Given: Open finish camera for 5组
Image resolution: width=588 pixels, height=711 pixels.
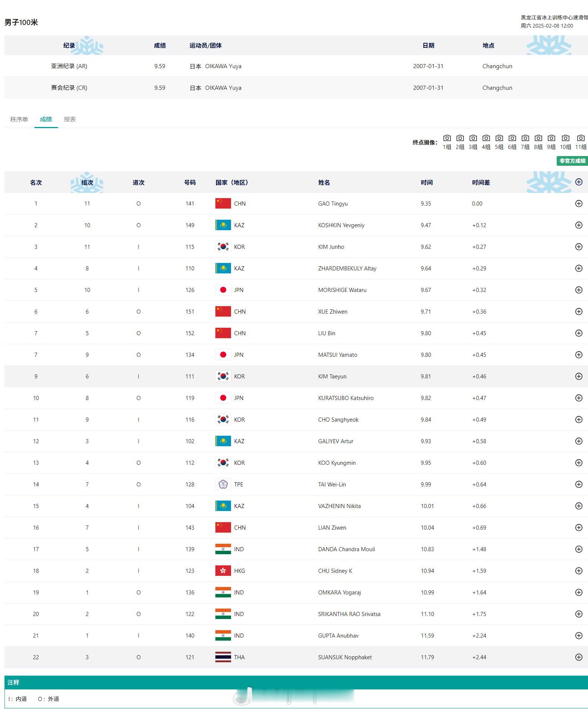Looking at the screenshot, I should coord(499,142).
